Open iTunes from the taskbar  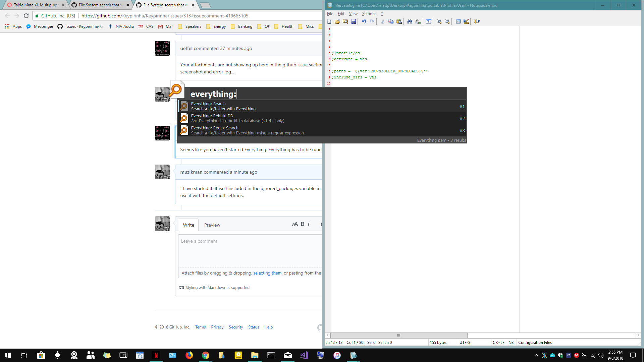(x=337, y=355)
